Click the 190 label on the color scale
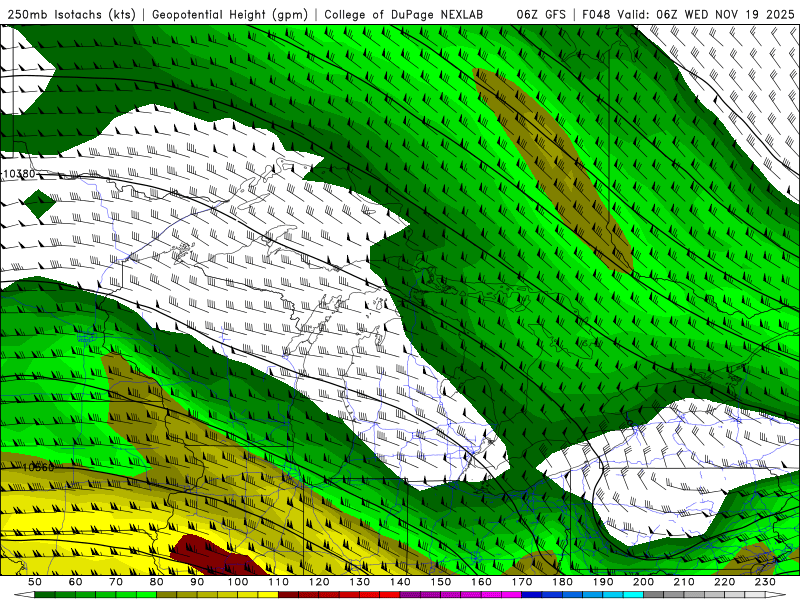 click(x=603, y=582)
